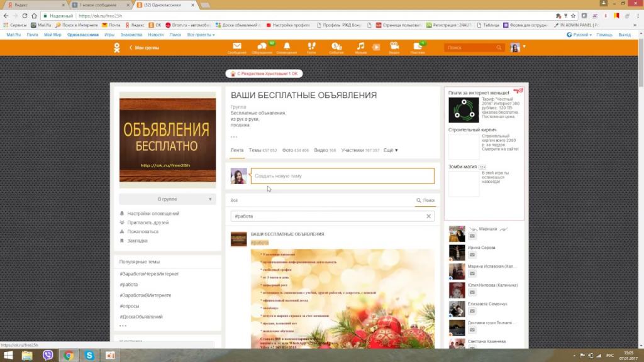Click the 'Создать новую тему' input field
This screenshot has width=644, height=362.
tap(343, 176)
